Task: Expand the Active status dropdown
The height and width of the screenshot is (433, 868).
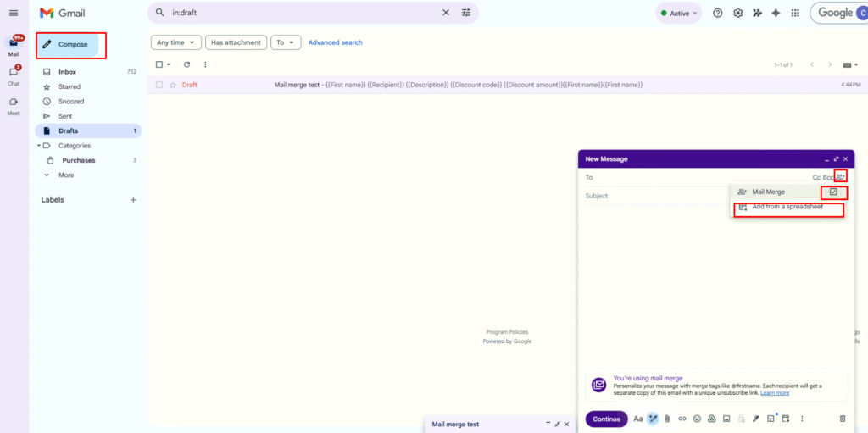Action: [x=678, y=13]
